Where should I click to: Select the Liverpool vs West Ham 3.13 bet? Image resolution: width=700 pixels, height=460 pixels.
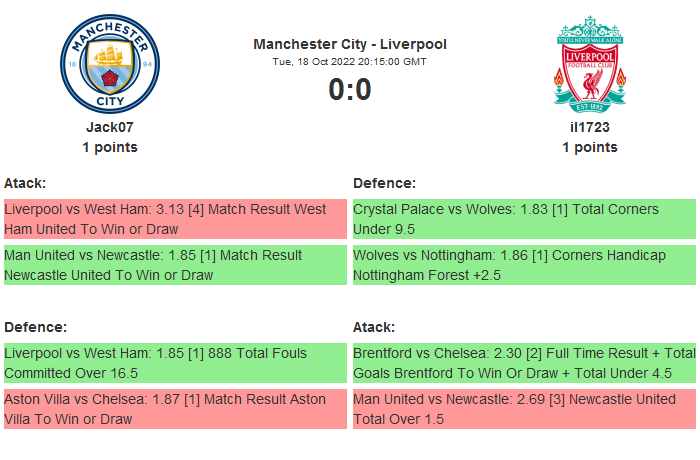point(175,219)
